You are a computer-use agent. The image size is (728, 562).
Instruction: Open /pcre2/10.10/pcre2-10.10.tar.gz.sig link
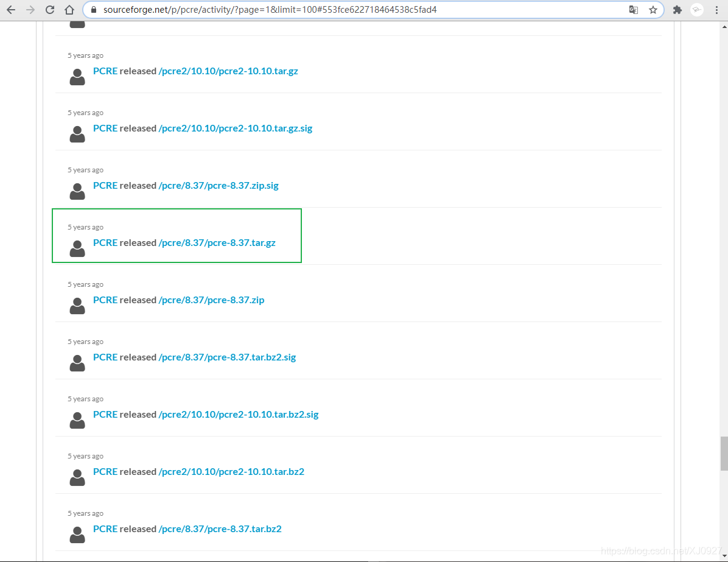pos(236,128)
